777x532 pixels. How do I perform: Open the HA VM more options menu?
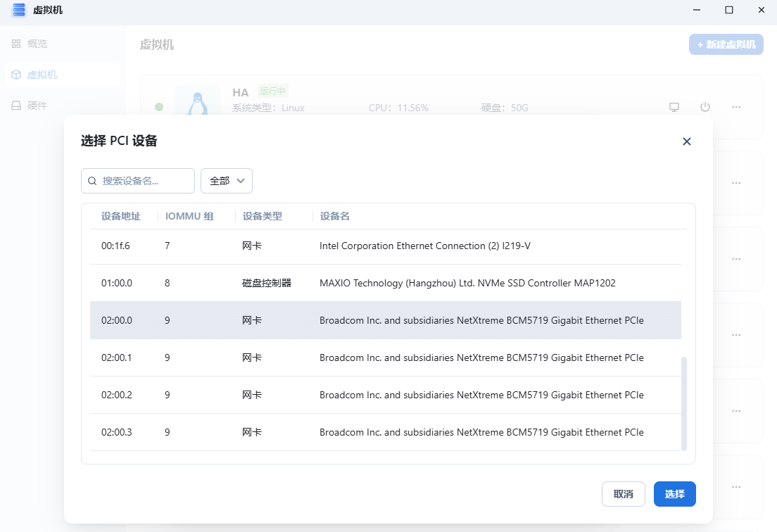coord(736,107)
